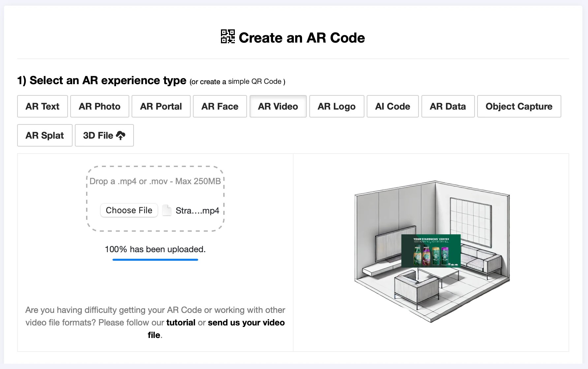
Task: Click the send us your video file link
Action: pos(246,322)
